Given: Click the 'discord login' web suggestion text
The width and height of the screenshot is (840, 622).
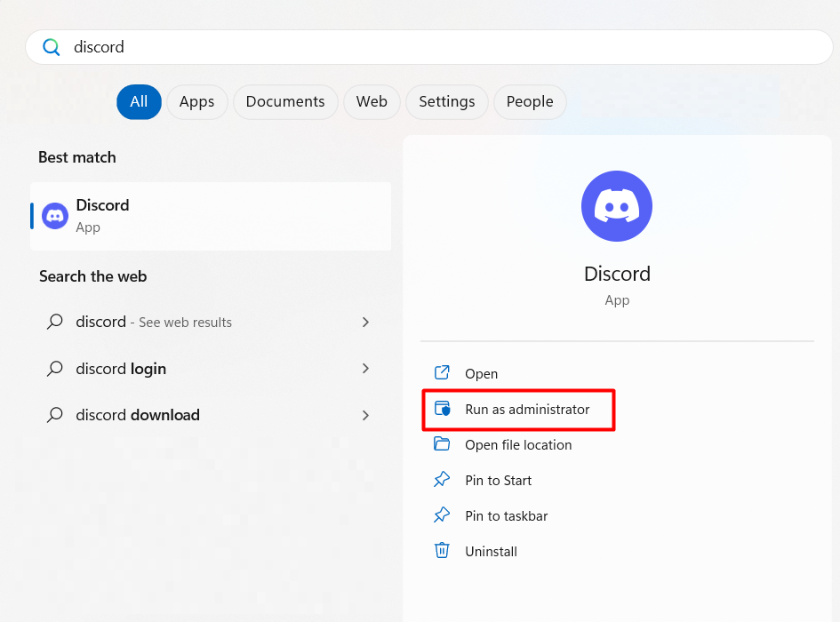Looking at the screenshot, I should (x=121, y=369).
